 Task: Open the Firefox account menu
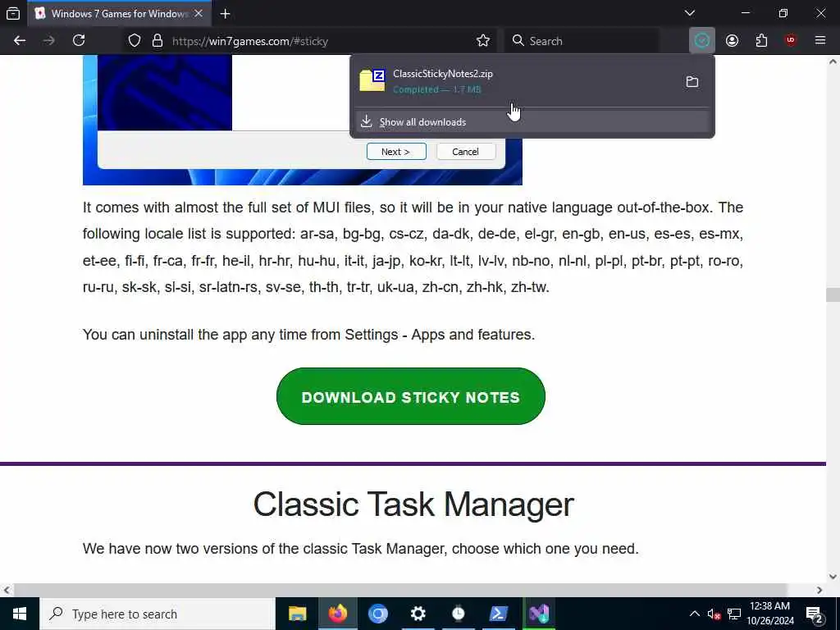click(732, 41)
